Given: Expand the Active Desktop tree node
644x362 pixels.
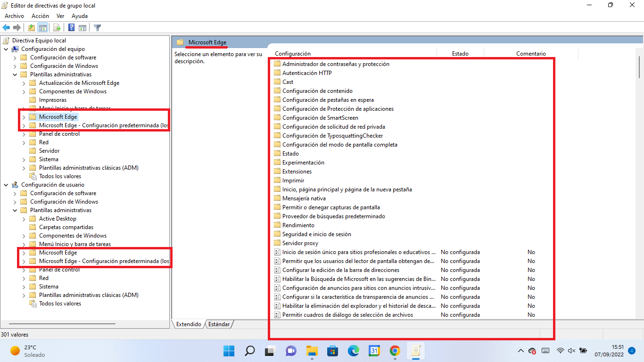Looking at the screenshot, I should [x=24, y=219].
